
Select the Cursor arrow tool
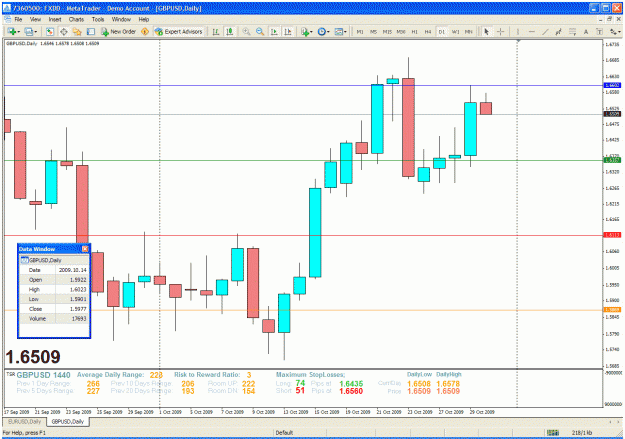[x=486, y=31]
